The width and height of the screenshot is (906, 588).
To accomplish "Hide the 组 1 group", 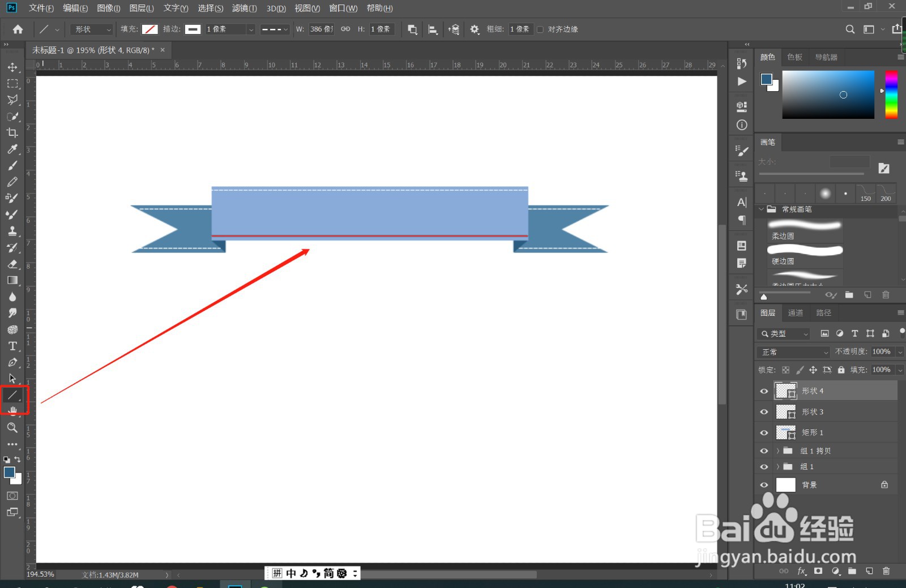I will [764, 467].
